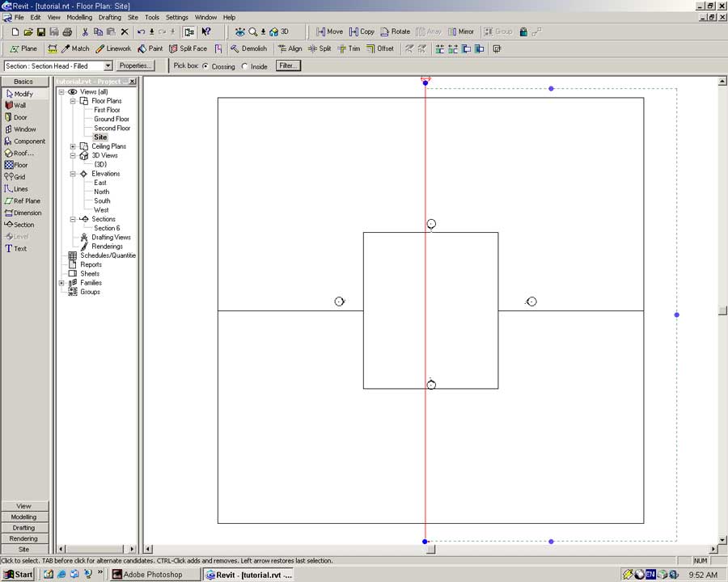Expand the Families tree node
Image resolution: width=728 pixels, height=582 pixels.
(x=61, y=283)
